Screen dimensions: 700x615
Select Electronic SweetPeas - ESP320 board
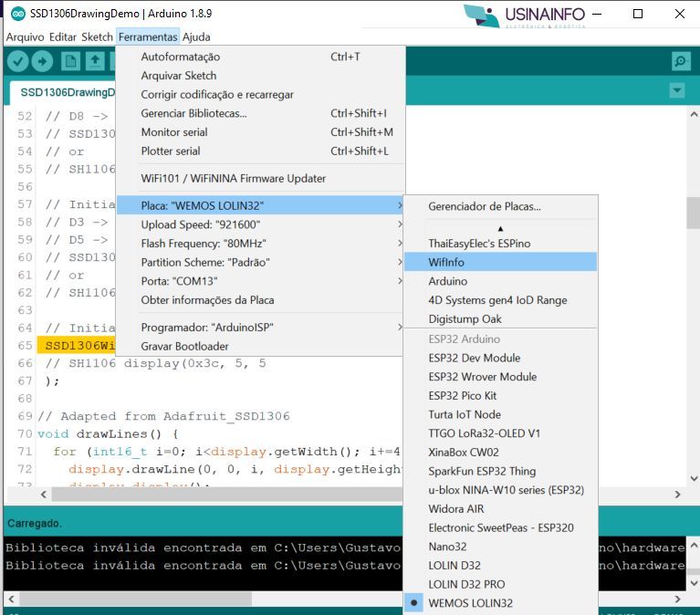500,527
